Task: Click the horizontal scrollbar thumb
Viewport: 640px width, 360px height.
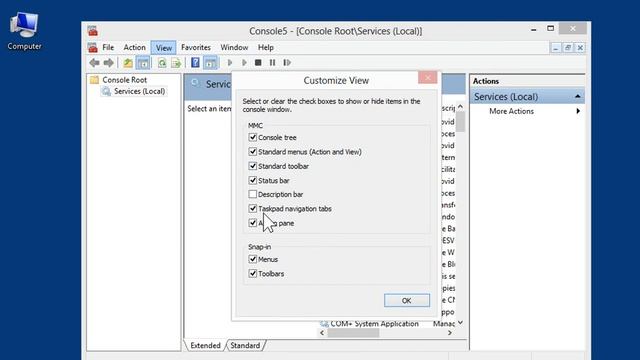Action: coord(353,333)
